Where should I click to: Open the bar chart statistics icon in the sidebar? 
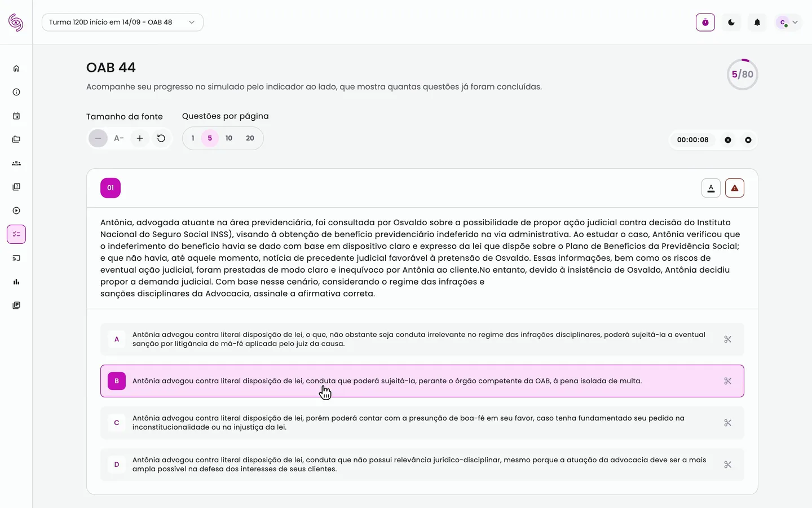(x=16, y=282)
